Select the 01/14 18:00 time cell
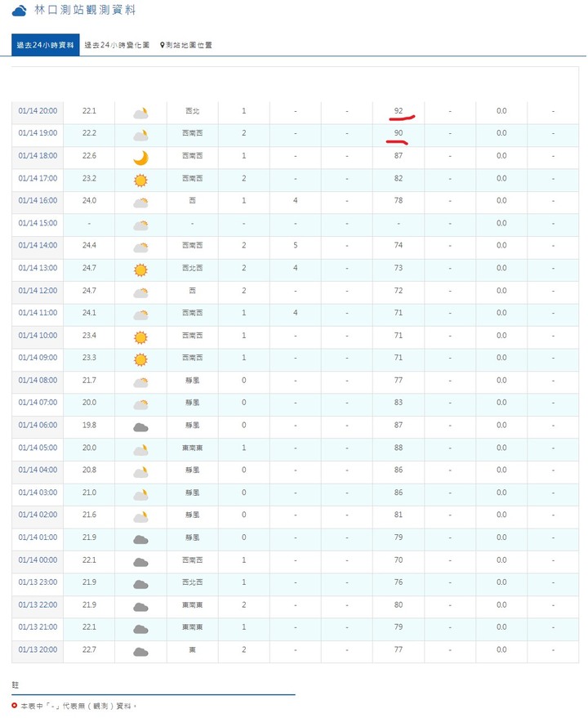 click(38, 156)
